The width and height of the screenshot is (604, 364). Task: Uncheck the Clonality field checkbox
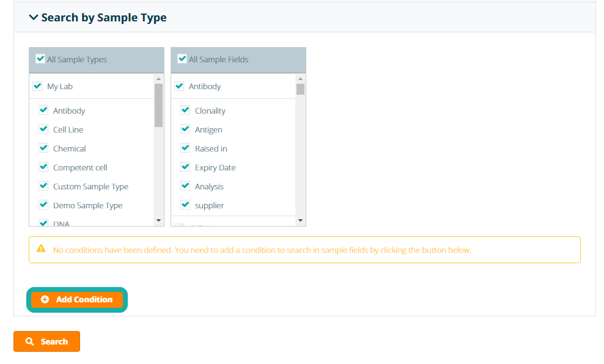[x=185, y=111]
